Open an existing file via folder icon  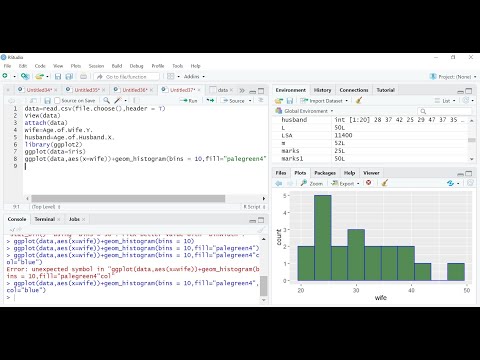tap(39, 76)
